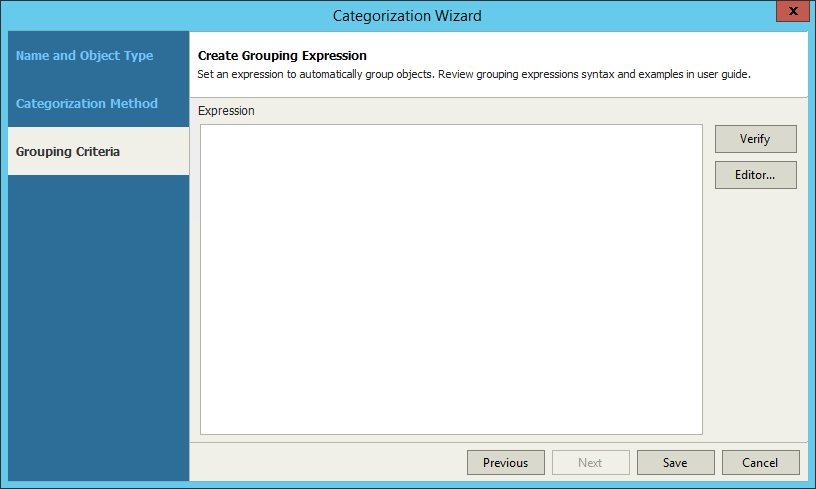Image resolution: width=816 pixels, height=489 pixels.
Task: Click the Create Grouping Expression heading
Action: coord(282,56)
